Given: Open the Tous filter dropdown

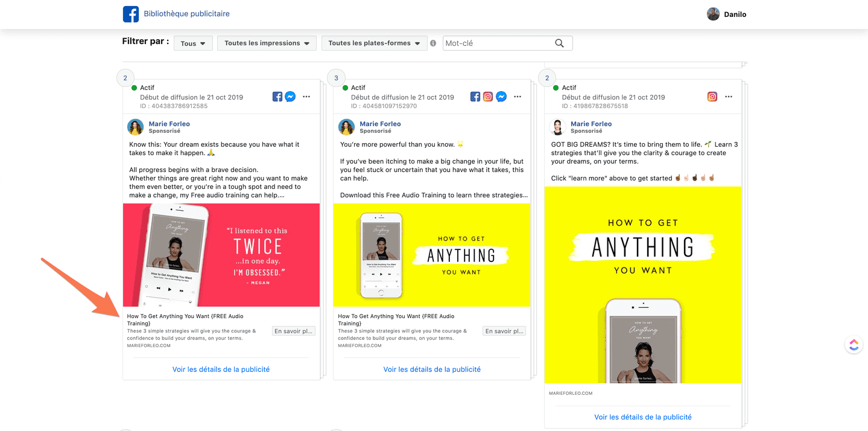Looking at the screenshot, I should click(x=193, y=43).
